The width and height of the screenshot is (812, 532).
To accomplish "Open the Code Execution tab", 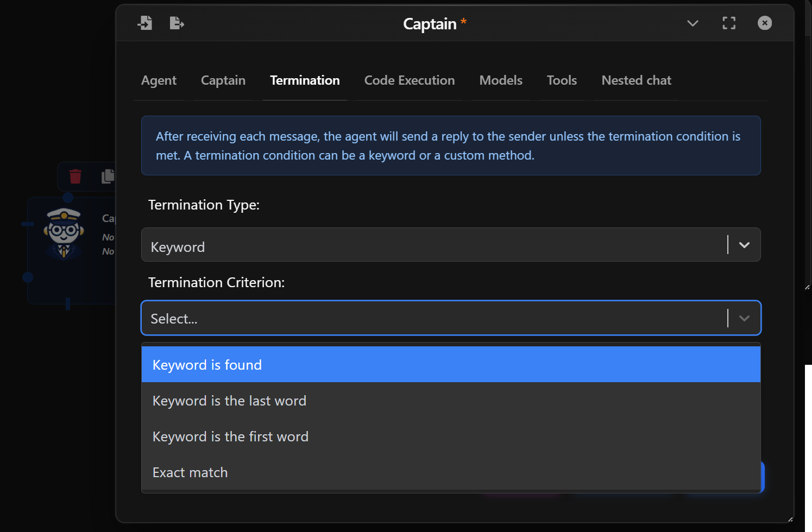I will click(x=409, y=80).
